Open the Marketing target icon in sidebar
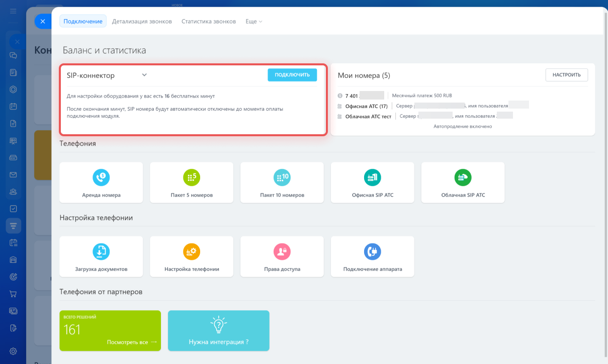 tap(14, 277)
